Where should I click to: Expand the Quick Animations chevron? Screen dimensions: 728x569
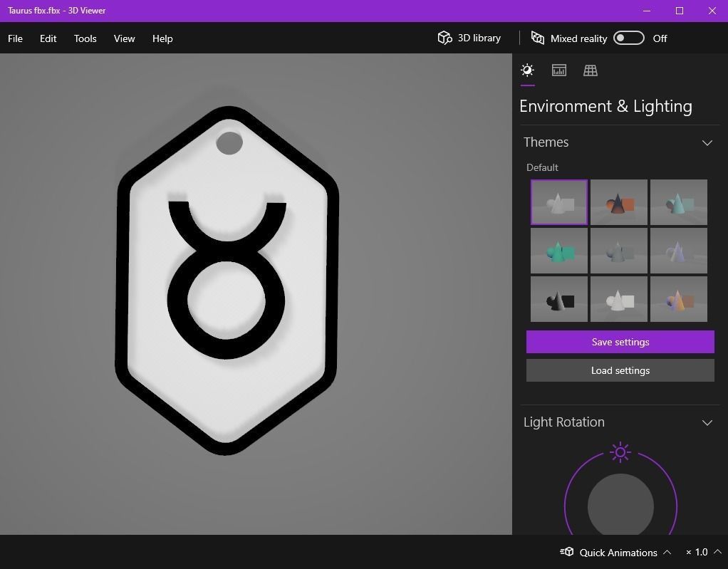pyautogui.click(x=667, y=552)
